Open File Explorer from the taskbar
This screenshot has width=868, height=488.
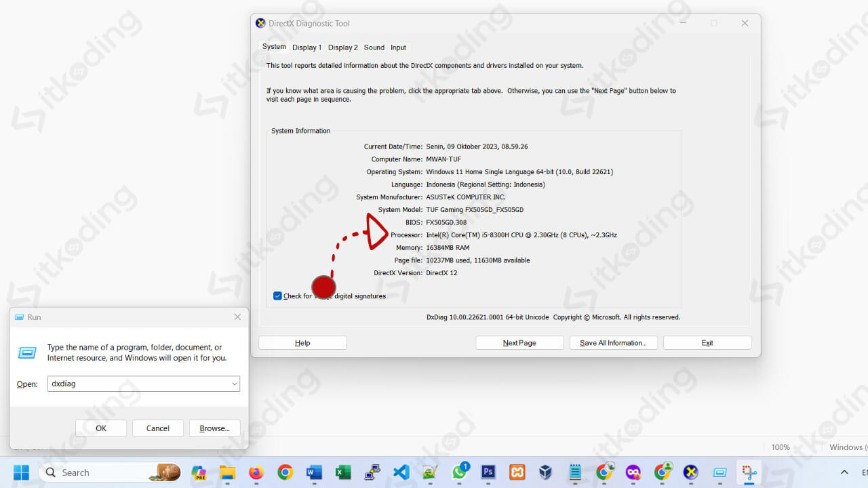[227, 472]
